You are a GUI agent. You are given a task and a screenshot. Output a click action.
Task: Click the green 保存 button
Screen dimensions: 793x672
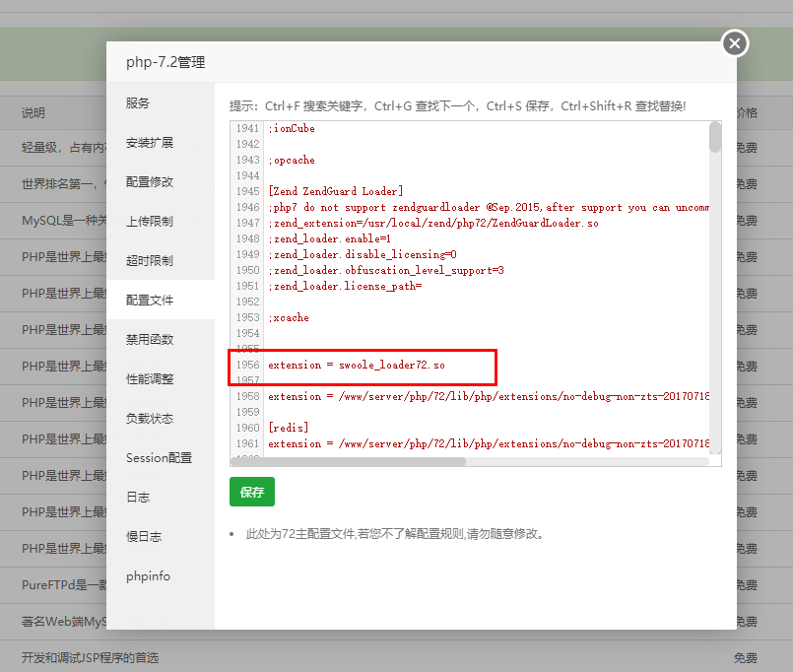coord(251,492)
